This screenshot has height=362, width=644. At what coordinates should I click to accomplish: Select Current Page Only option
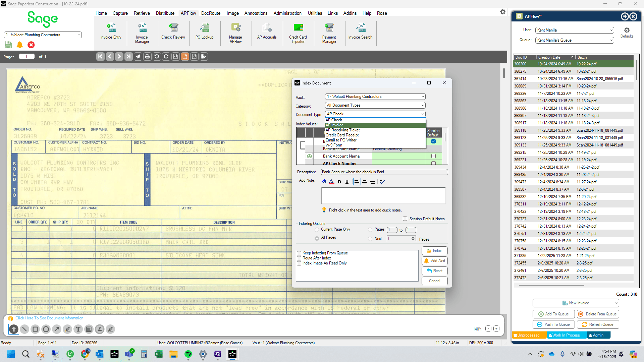(x=317, y=230)
